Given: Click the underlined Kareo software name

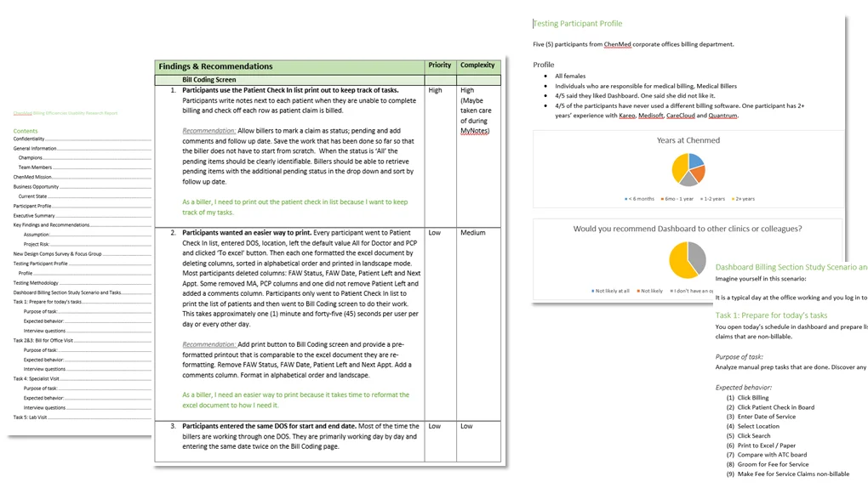Looking at the screenshot, I should point(626,116).
